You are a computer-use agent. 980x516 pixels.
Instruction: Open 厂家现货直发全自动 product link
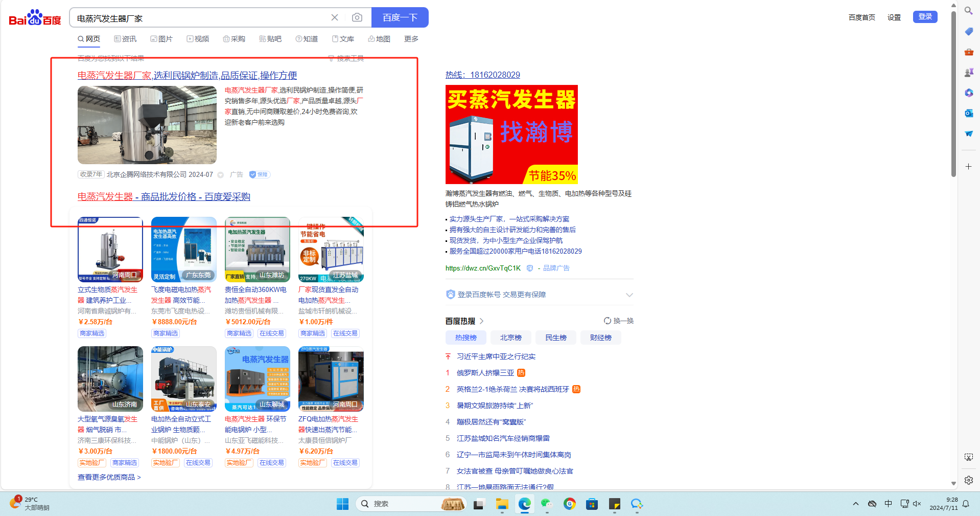tap(329, 295)
